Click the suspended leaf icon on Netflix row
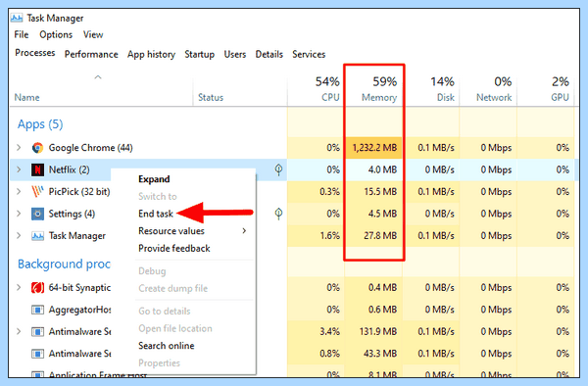588x386 pixels. 278,169
